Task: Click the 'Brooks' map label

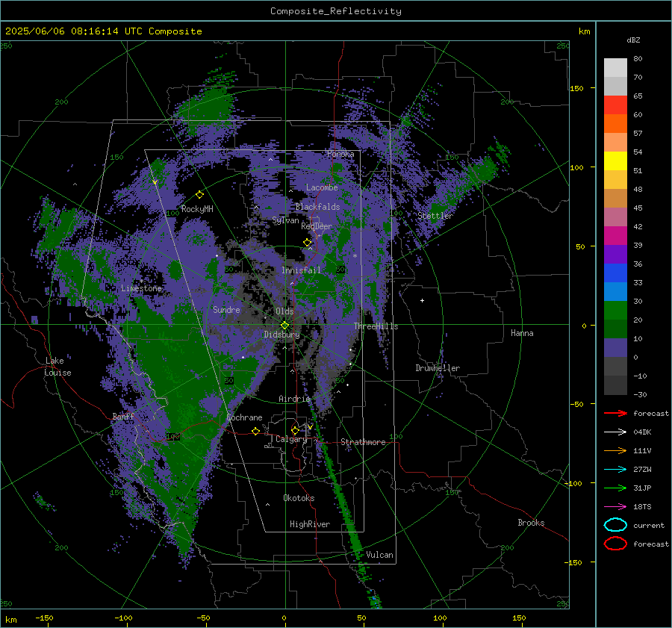Action: (x=531, y=523)
